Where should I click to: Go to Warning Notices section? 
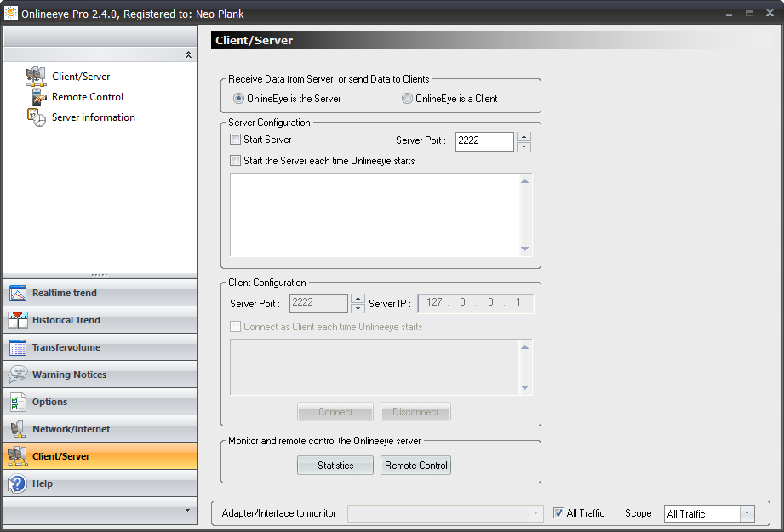click(100, 375)
